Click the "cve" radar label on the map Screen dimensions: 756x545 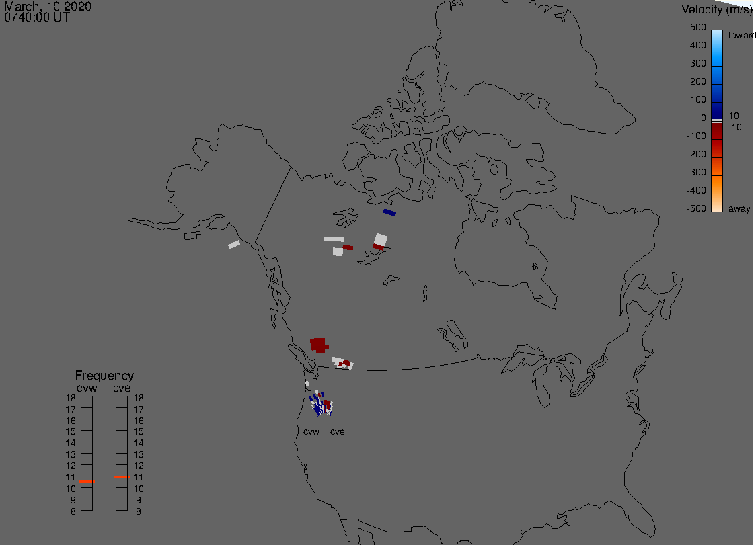click(x=338, y=431)
